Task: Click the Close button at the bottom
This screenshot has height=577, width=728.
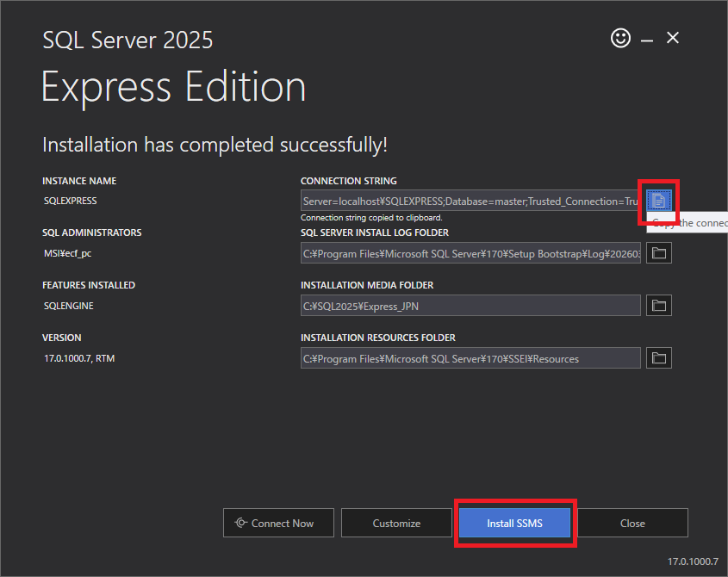Action: 632,523
